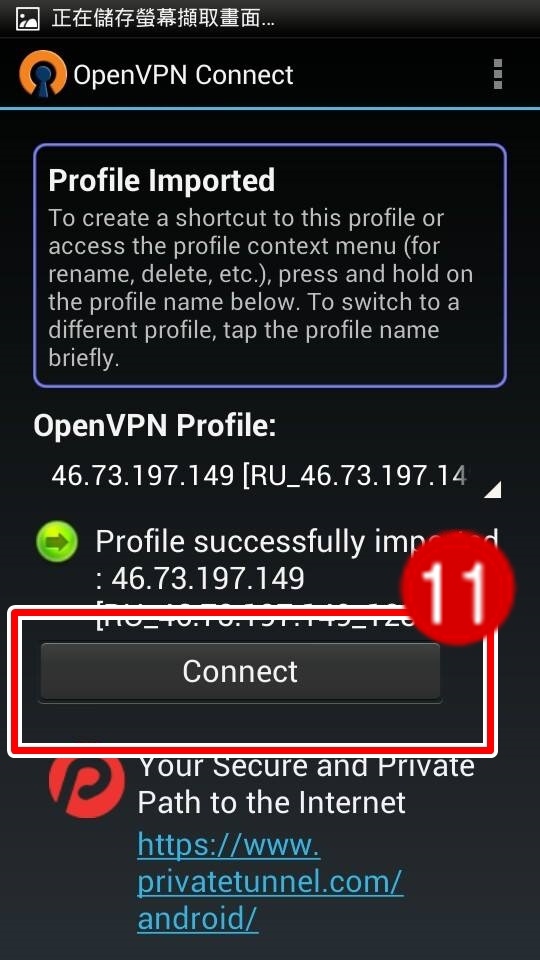The image size is (540, 960).
Task: Click the 'android/' portion of the hyperlink
Action: click(x=198, y=918)
